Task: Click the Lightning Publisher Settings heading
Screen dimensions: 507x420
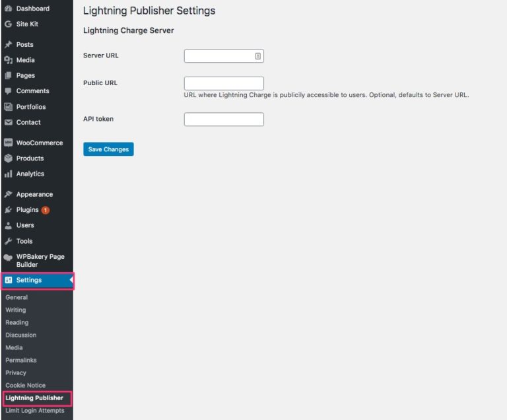Action: click(x=149, y=11)
